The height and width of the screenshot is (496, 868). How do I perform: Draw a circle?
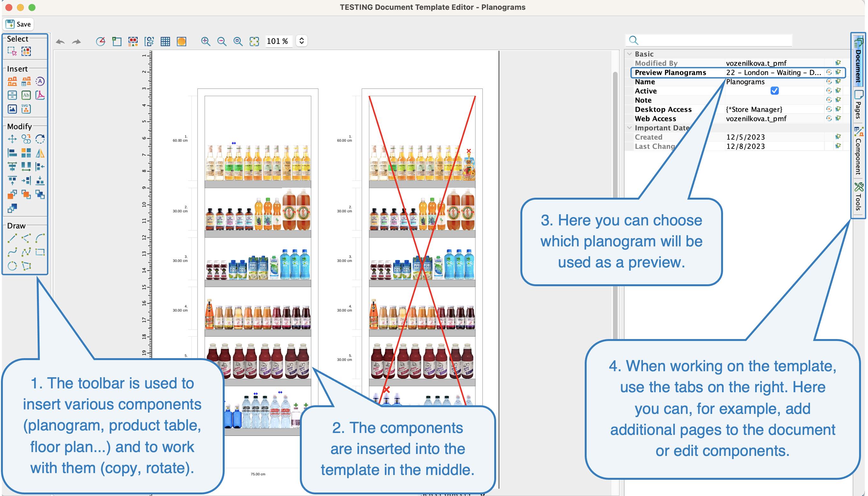tap(12, 266)
